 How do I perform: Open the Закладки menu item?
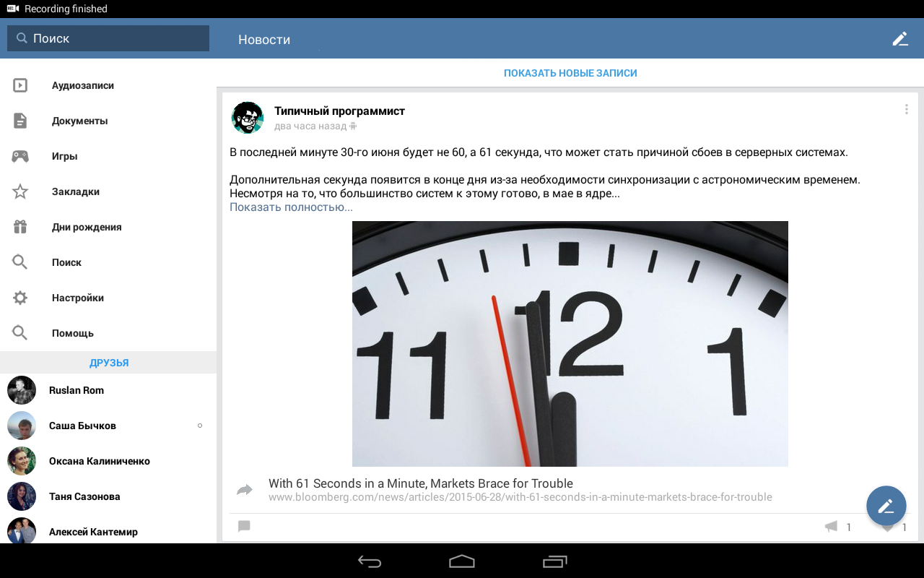point(108,191)
